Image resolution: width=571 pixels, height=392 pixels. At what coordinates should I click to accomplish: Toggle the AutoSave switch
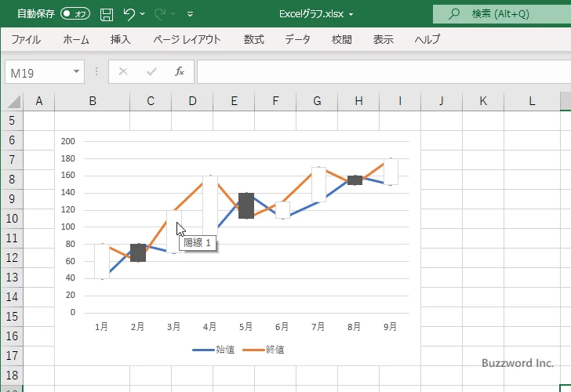click(75, 14)
